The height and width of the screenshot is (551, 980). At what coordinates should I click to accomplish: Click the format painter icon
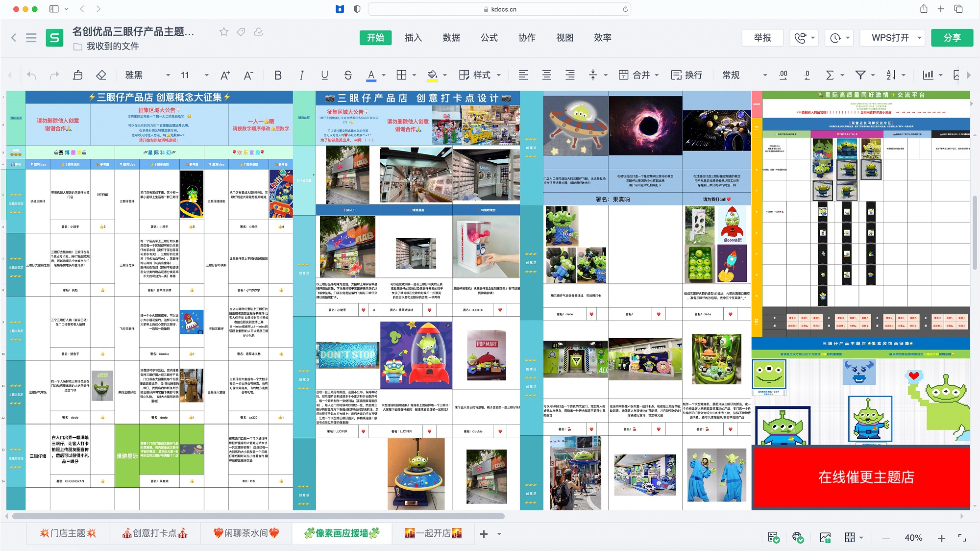tap(77, 75)
